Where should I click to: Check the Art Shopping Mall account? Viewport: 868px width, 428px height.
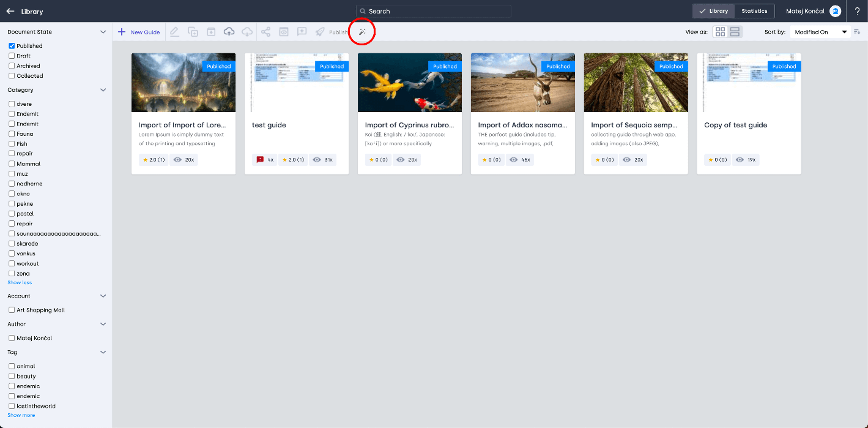coord(12,310)
